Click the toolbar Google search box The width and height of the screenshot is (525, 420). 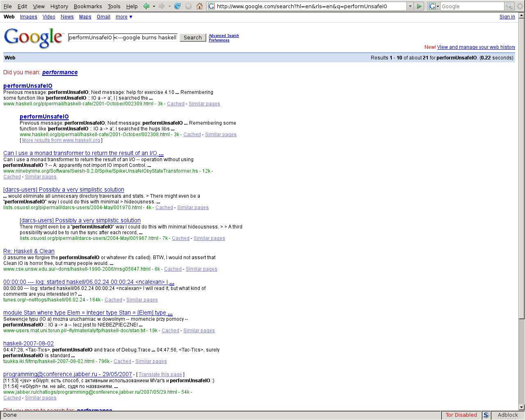[472, 6]
